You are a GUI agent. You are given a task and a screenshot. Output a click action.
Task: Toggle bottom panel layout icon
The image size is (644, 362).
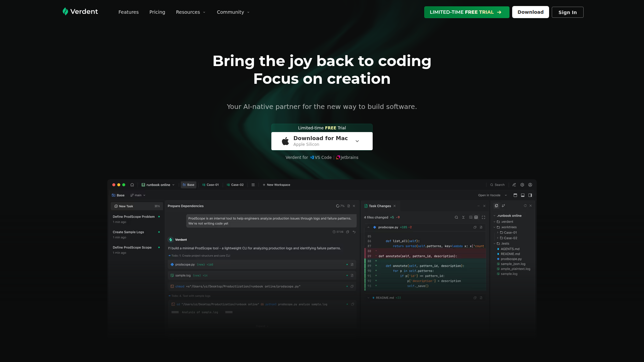click(523, 195)
